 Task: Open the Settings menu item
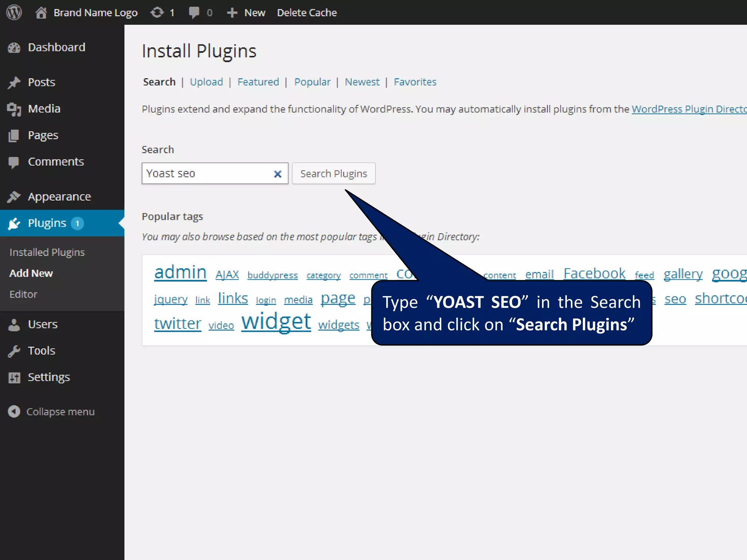pyautogui.click(x=49, y=377)
